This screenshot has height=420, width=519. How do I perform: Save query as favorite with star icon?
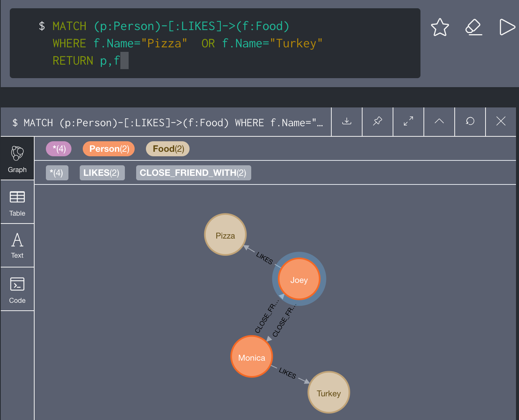click(x=440, y=27)
